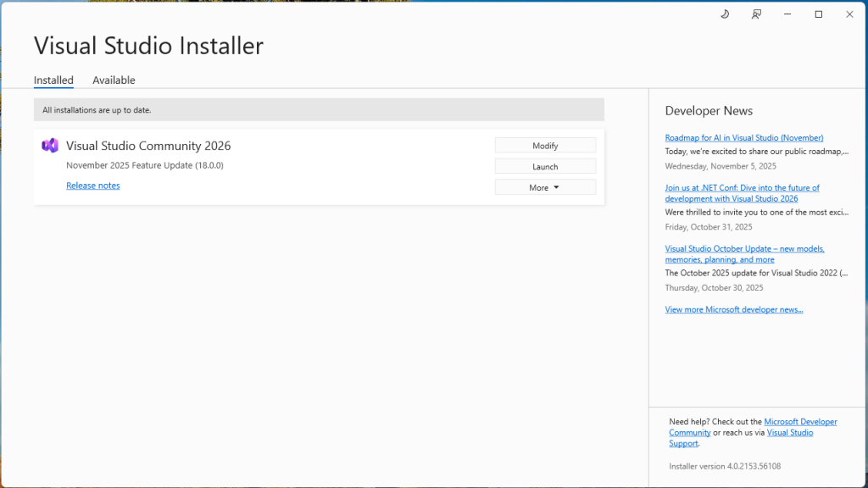Read the Visual Studio October Update article
The height and width of the screenshot is (488, 868).
[744, 254]
